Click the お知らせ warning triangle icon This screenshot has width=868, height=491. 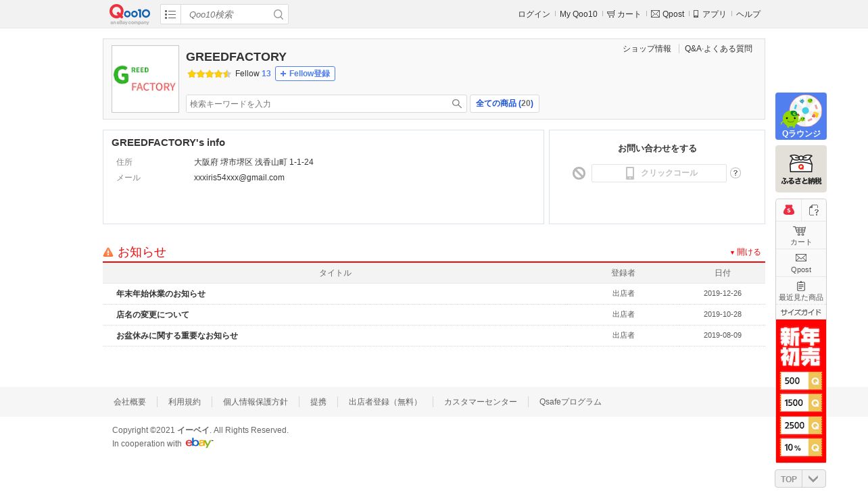pyautogui.click(x=108, y=253)
